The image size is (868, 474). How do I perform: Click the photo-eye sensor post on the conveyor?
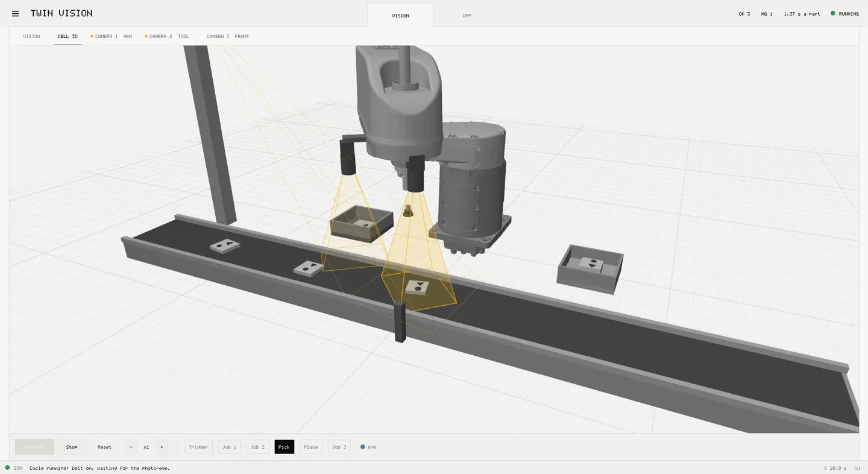point(400,322)
